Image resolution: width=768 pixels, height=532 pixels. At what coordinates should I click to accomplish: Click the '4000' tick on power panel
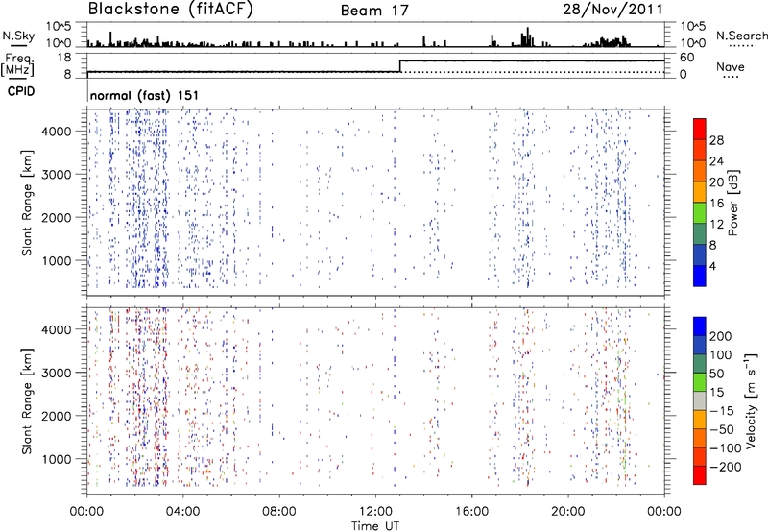[56, 132]
